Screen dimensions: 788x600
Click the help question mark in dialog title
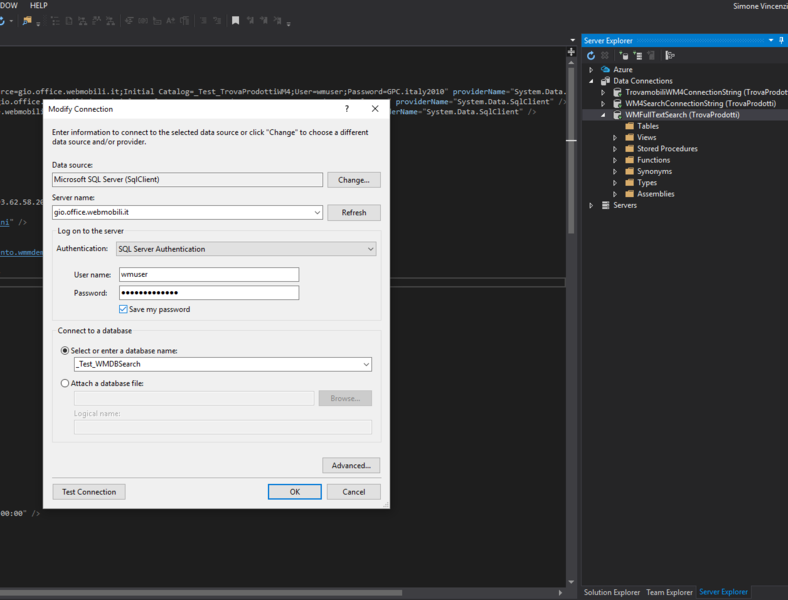coord(347,109)
